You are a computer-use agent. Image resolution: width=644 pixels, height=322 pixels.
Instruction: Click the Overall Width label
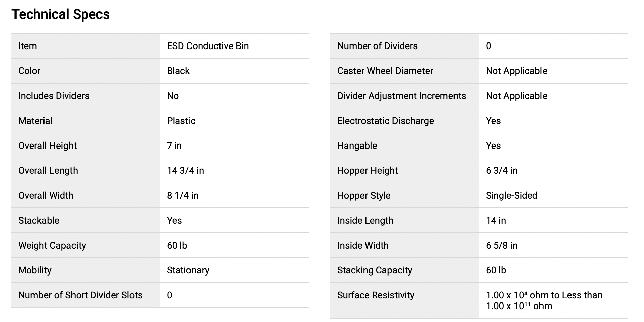click(x=46, y=196)
